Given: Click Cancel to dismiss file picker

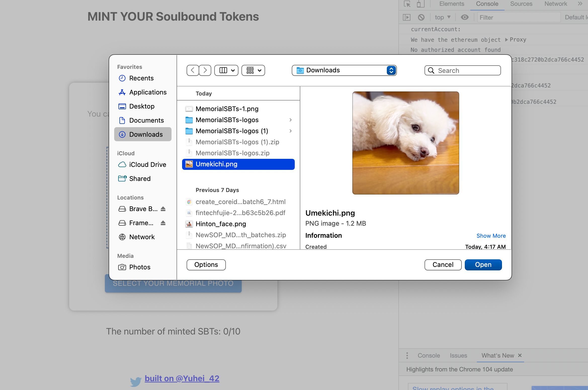Looking at the screenshot, I should 443,265.
